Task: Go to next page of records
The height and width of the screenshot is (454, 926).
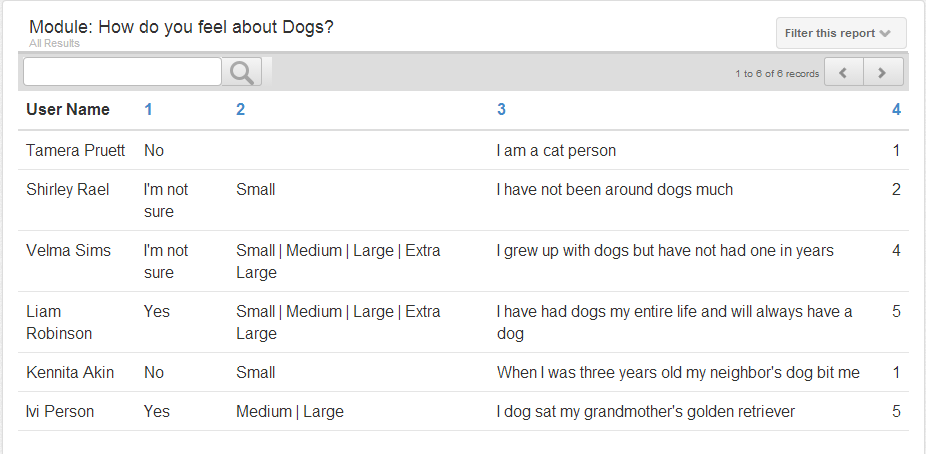Action: 883,72
